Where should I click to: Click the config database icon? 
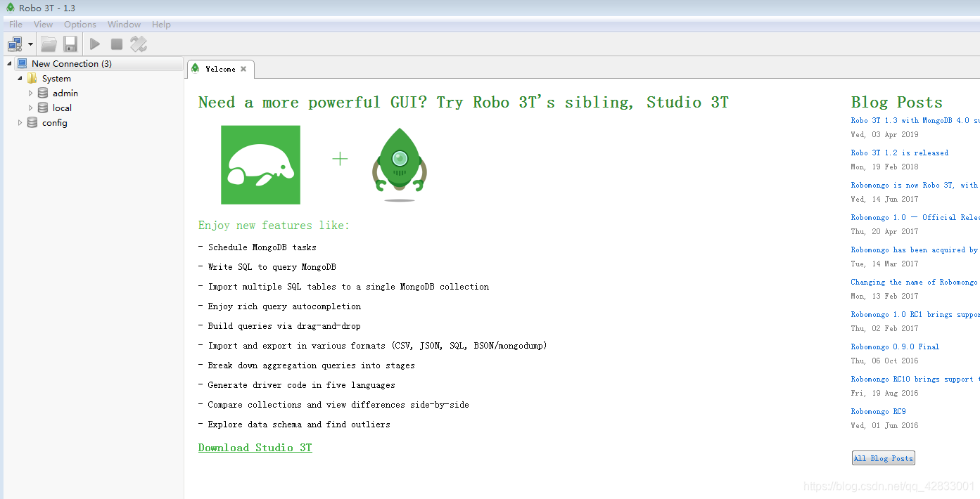[32, 122]
